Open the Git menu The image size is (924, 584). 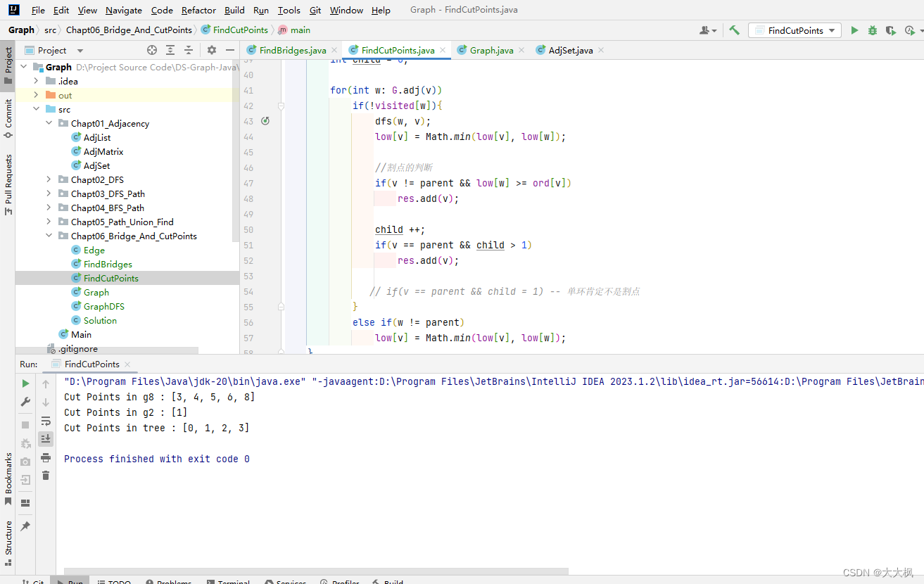[x=315, y=10]
